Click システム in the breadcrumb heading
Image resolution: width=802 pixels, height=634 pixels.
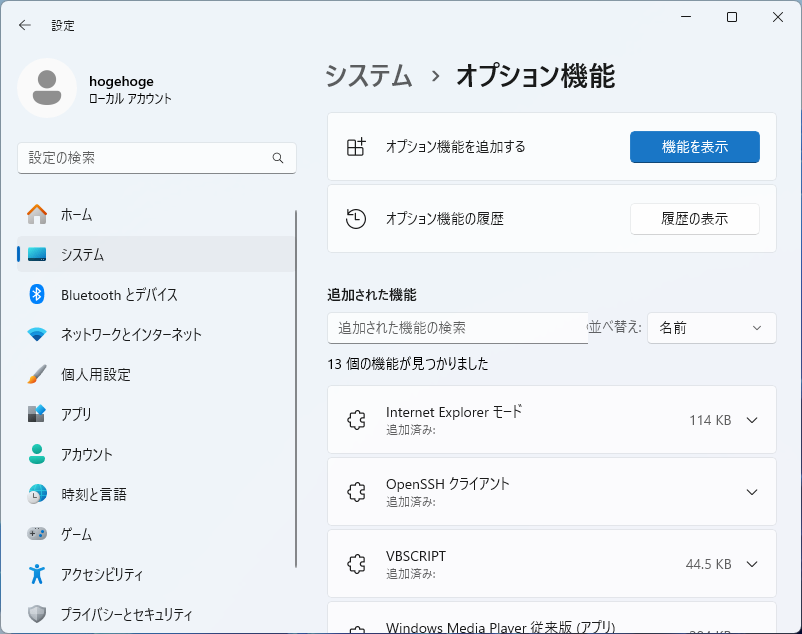[x=368, y=76]
